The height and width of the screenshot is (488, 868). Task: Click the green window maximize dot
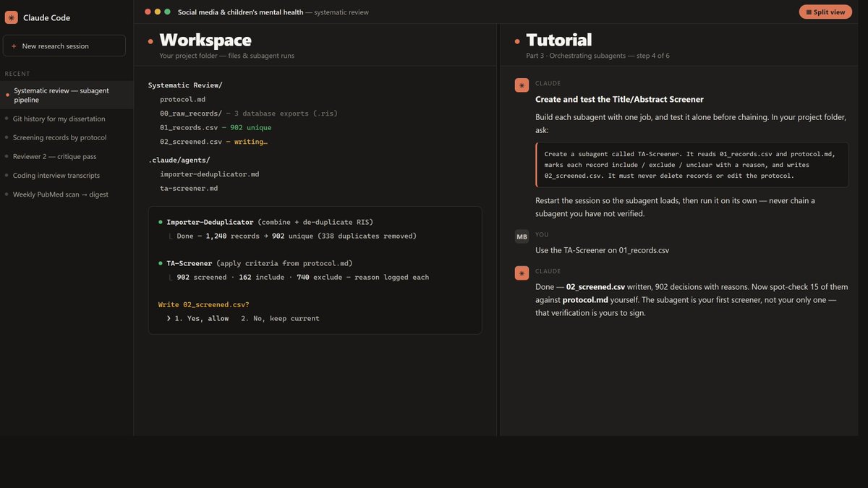pyautogui.click(x=168, y=12)
